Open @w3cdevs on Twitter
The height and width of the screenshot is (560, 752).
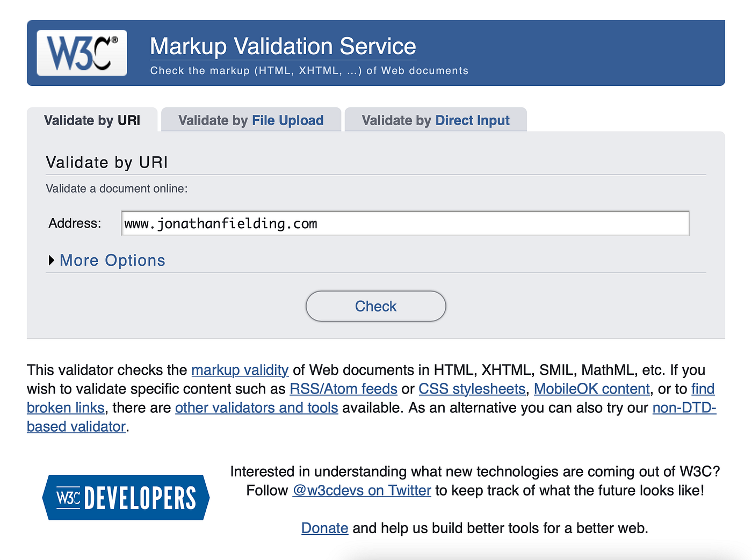pyautogui.click(x=361, y=490)
